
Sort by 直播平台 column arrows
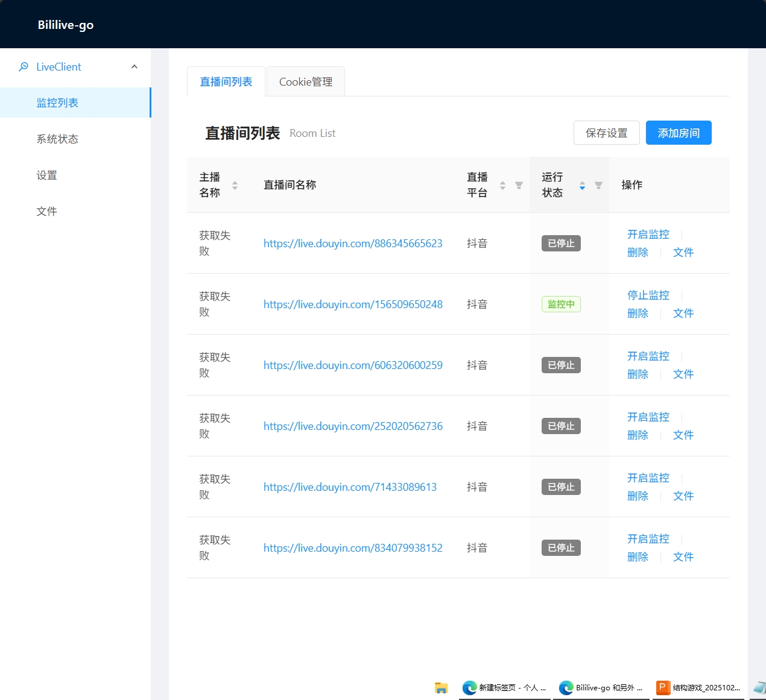click(x=502, y=185)
